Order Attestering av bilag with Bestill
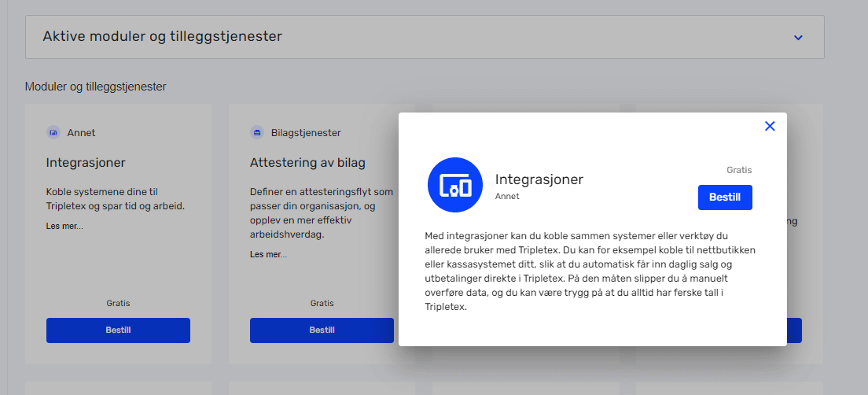The height and width of the screenshot is (395, 868). 322,330
